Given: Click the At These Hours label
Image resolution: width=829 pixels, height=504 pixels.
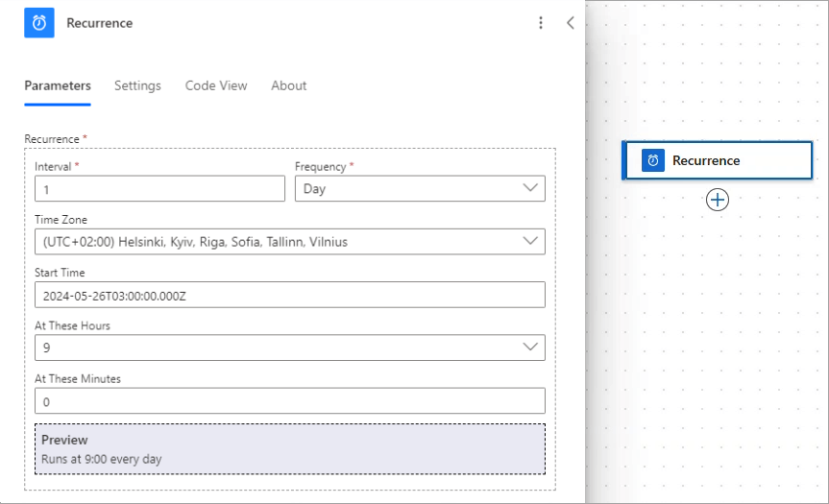Looking at the screenshot, I should (x=72, y=326).
